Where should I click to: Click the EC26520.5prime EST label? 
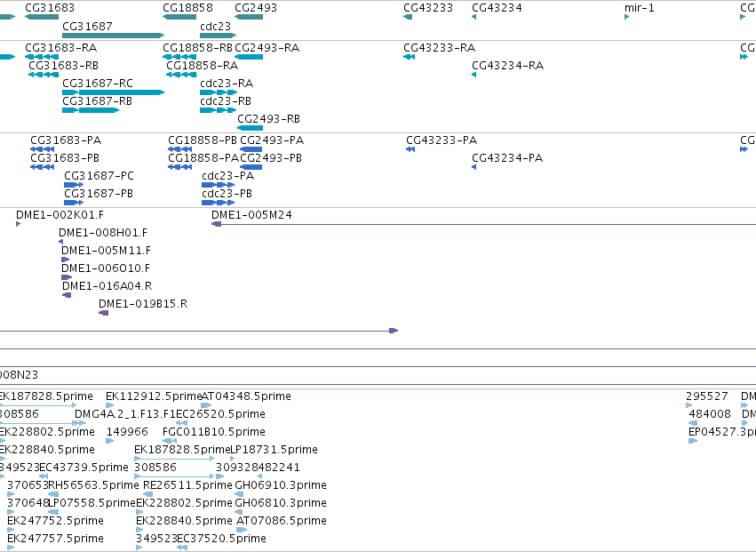[x=221, y=414]
